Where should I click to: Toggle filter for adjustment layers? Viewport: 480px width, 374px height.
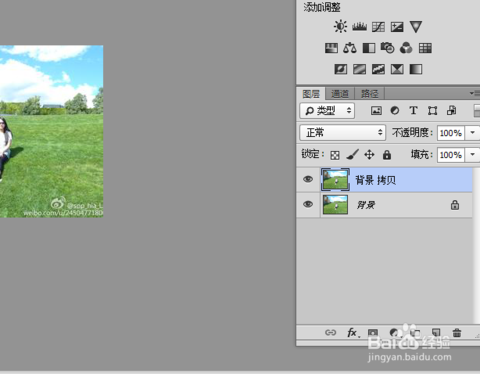pyautogui.click(x=395, y=111)
